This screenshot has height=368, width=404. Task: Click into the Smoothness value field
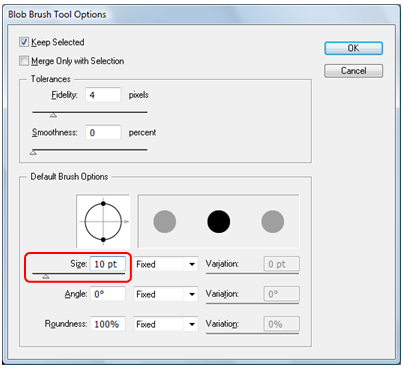(x=103, y=133)
